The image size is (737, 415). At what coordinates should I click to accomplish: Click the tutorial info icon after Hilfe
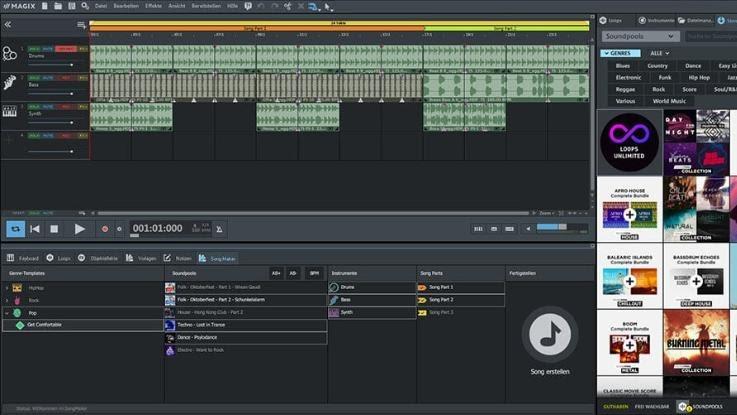click(248, 6)
